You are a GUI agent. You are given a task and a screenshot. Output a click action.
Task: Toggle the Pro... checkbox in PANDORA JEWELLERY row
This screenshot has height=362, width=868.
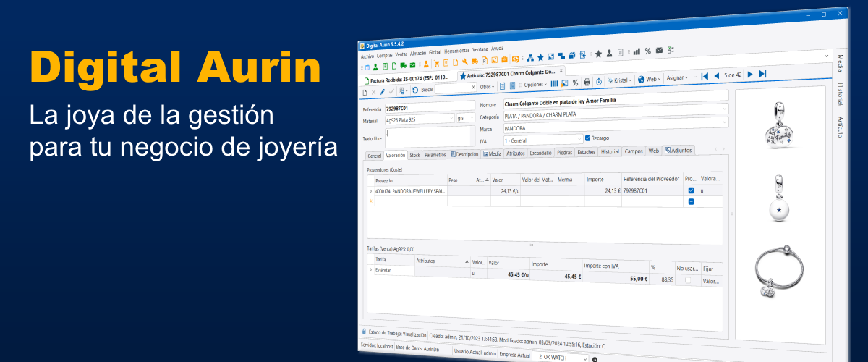[692, 190]
